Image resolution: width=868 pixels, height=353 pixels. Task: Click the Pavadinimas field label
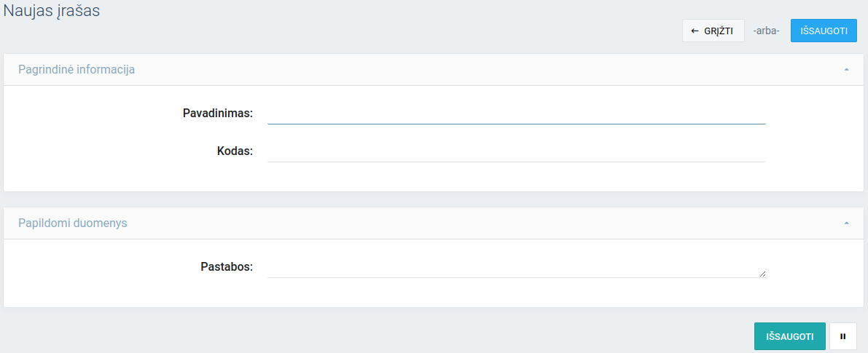pyautogui.click(x=217, y=114)
